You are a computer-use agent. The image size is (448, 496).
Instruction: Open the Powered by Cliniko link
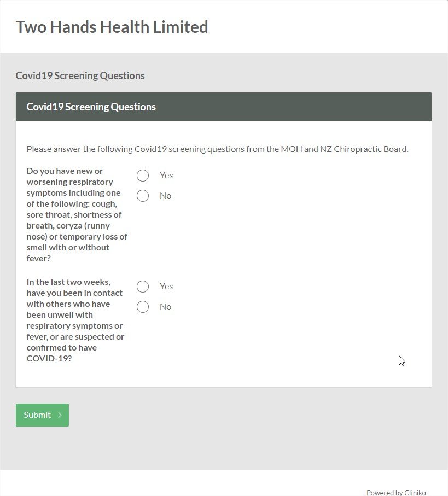(397, 492)
